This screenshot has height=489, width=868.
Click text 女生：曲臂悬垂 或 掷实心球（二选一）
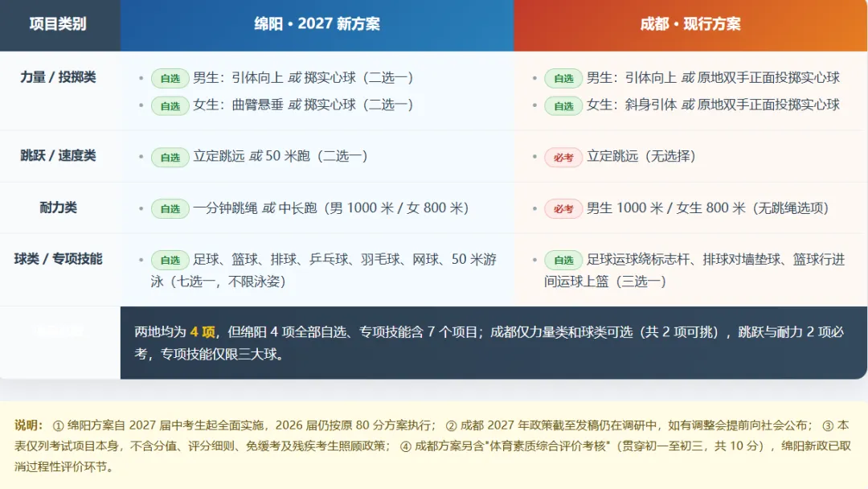coord(303,105)
